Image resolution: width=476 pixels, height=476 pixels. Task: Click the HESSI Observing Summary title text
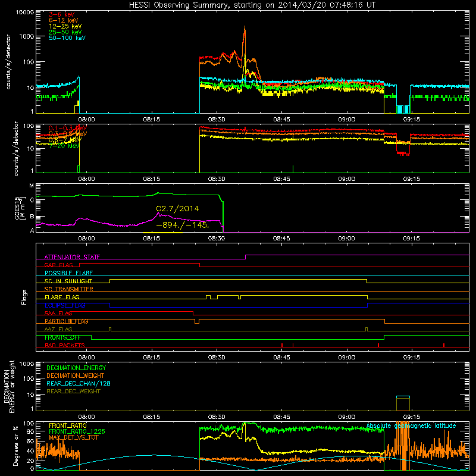tap(252, 5)
